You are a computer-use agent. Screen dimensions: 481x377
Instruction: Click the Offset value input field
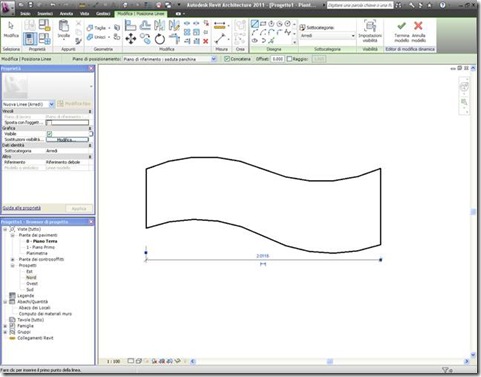point(277,59)
